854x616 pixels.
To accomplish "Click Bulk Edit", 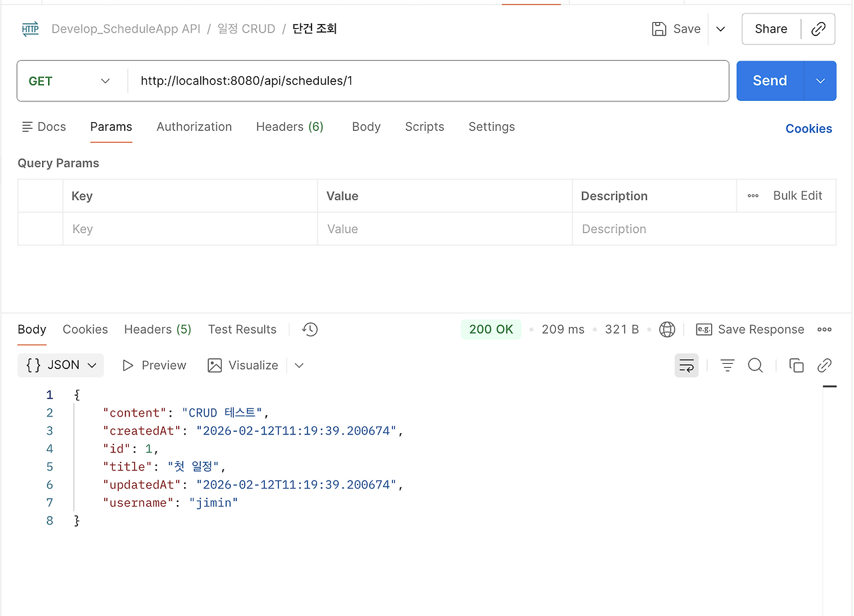I will (x=797, y=196).
